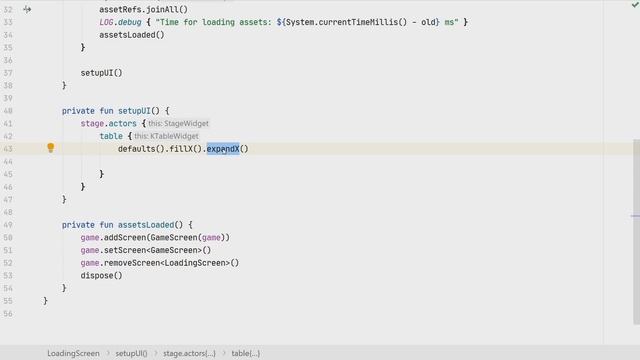This screenshot has height=360, width=640.
Task: Select setupUI() in the breadcrumb bar
Action: pyautogui.click(x=131, y=353)
